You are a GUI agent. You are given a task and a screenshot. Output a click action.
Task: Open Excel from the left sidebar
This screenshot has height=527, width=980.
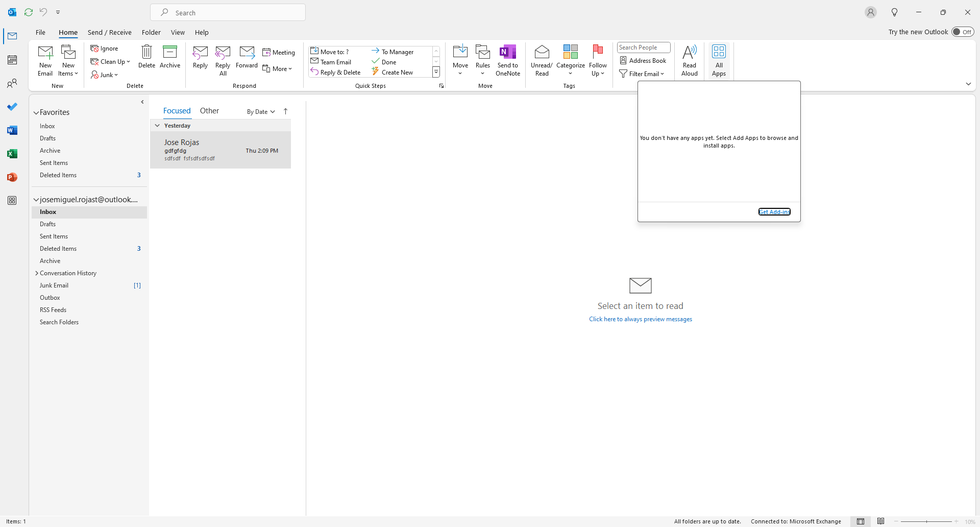(12, 154)
